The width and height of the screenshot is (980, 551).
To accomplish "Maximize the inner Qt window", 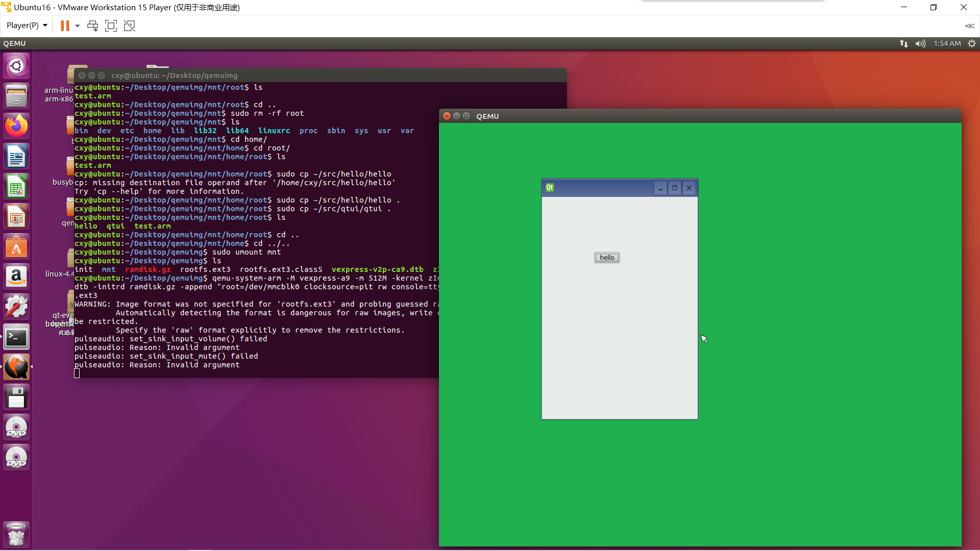I will coord(674,188).
